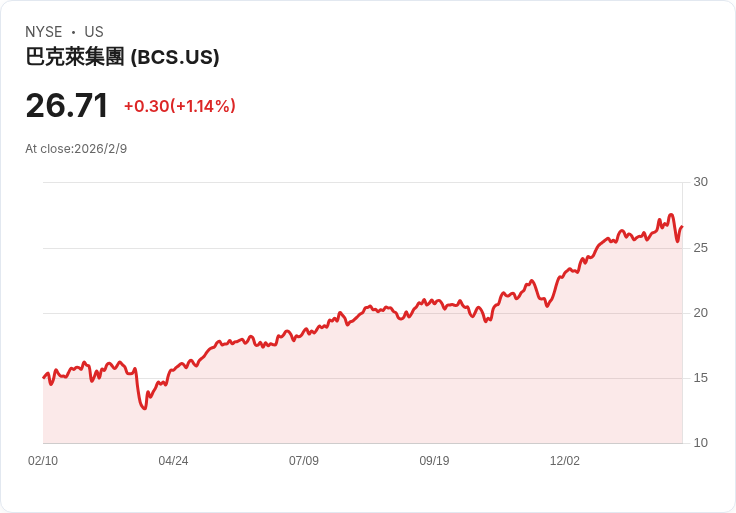This screenshot has height=513, width=736.
Task: Click the chart's highest peak near 27.5
Action: [671, 215]
